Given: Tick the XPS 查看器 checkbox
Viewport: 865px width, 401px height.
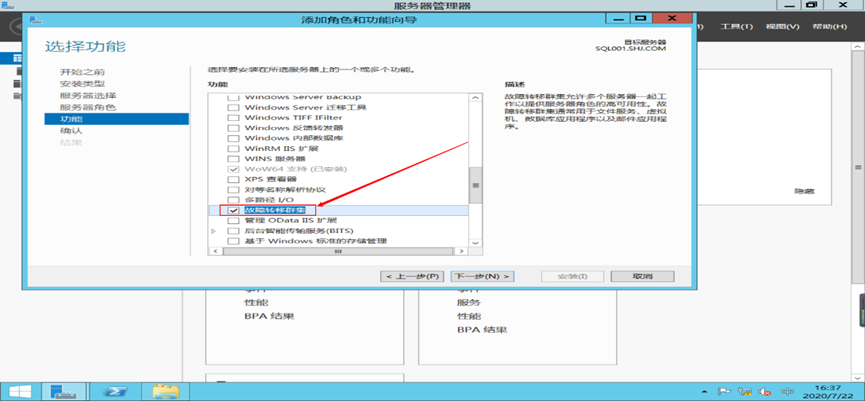Looking at the screenshot, I should pyautogui.click(x=234, y=179).
